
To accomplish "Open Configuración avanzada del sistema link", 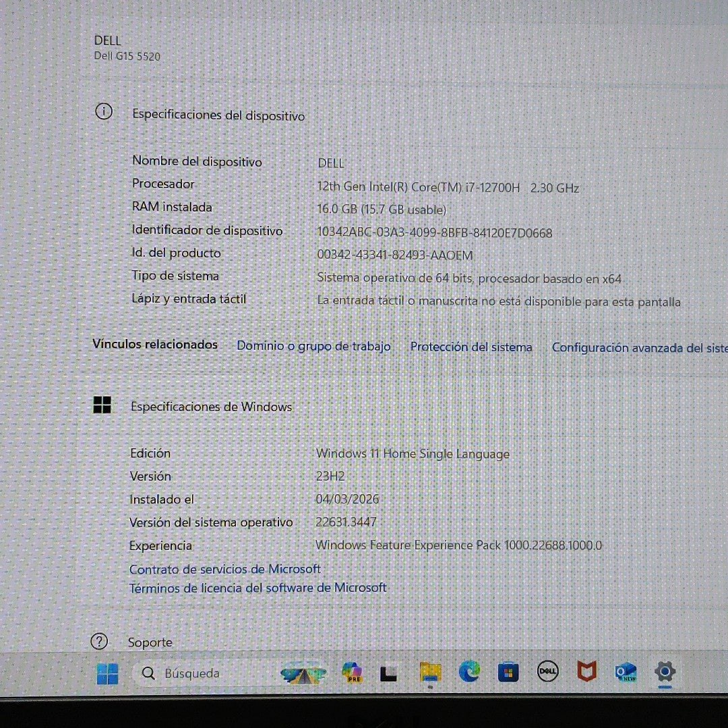I will (640, 348).
